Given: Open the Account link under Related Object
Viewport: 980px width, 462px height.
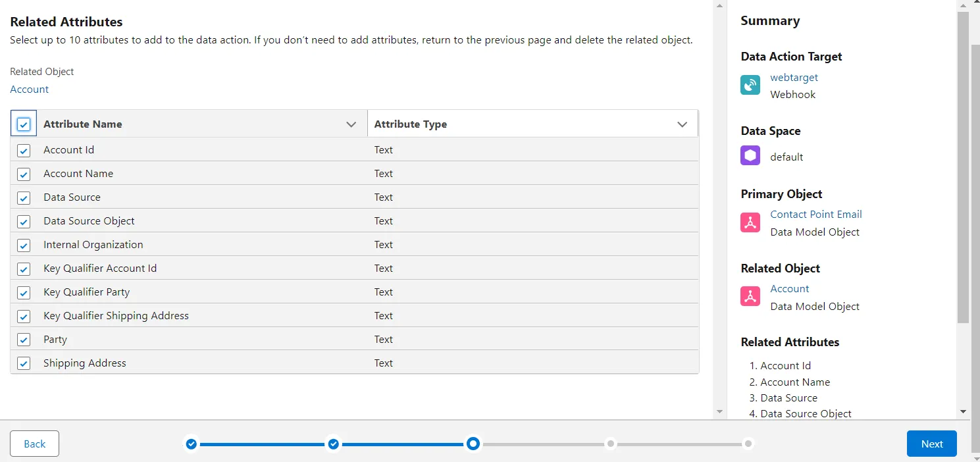Looking at the screenshot, I should pyautogui.click(x=30, y=90).
